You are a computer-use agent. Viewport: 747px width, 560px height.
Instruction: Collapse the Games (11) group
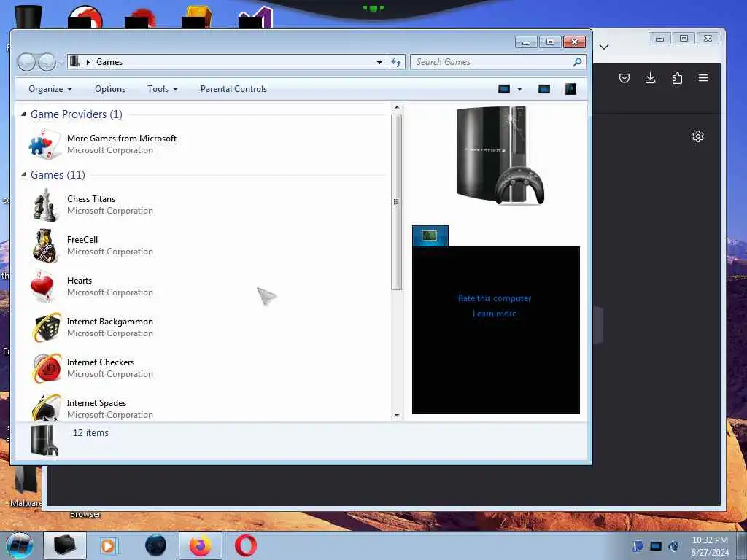(23, 175)
